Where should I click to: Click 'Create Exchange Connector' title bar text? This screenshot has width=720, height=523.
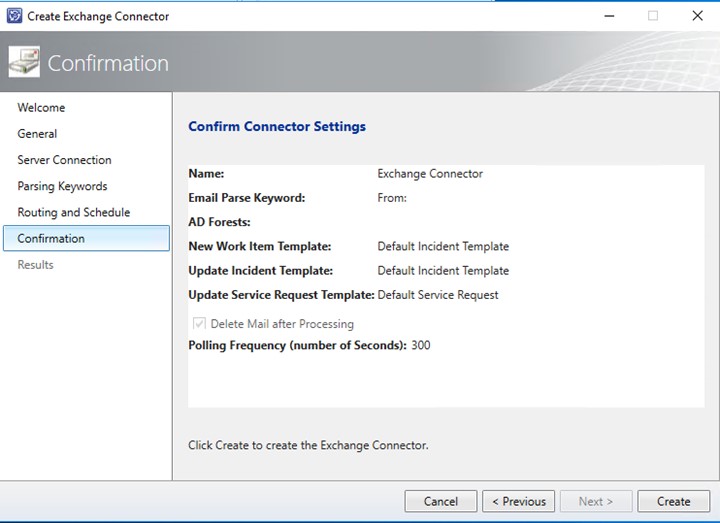(x=98, y=16)
